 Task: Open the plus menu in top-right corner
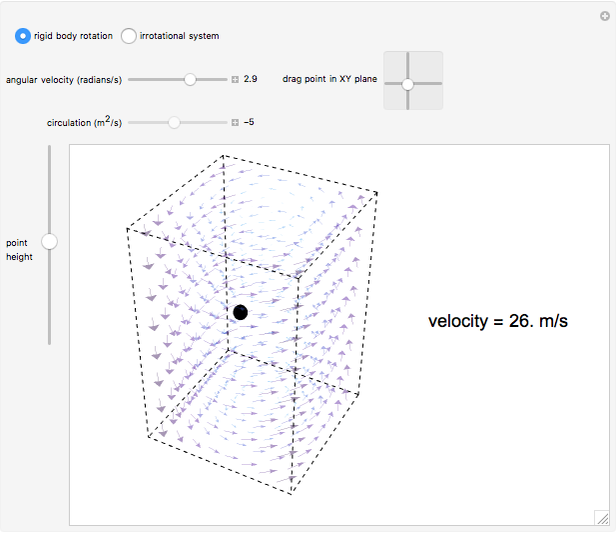click(x=604, y=15)
